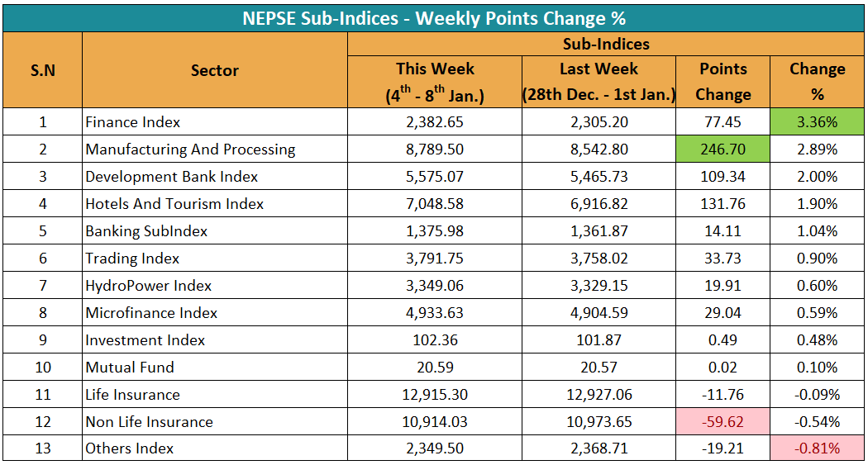Select Life Insurance this-week value 12,915.30
The height and width of the screenshot is (465, 868).
point(435,395)
